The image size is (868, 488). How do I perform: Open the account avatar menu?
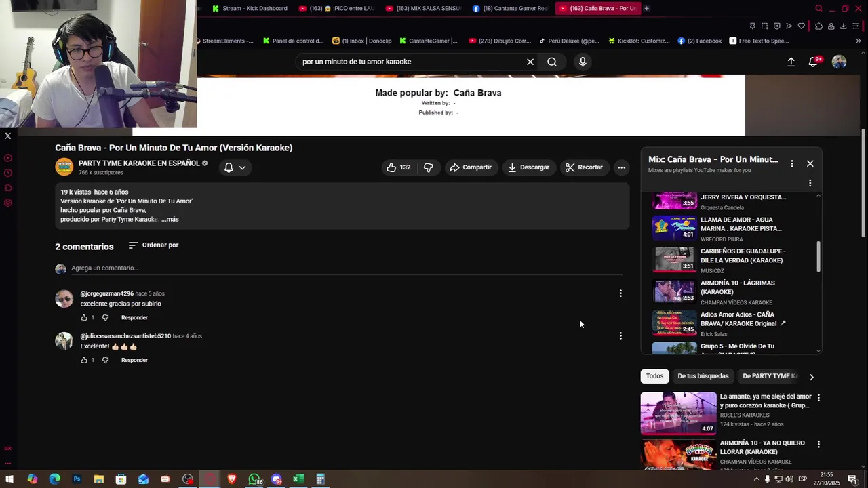pos(839,62)
